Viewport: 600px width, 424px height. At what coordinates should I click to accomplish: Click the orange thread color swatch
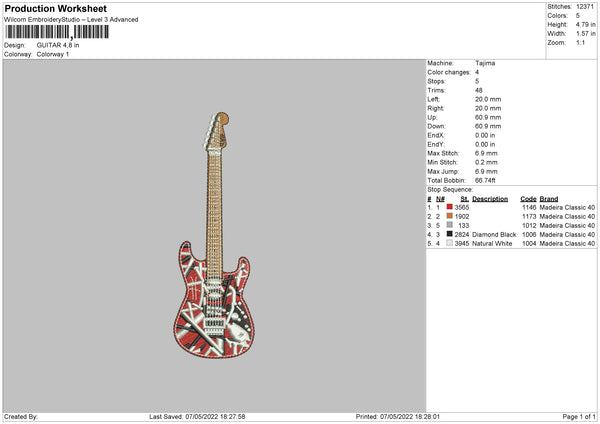449,216
